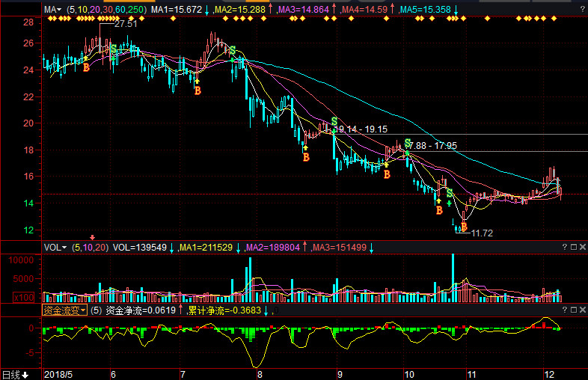Click help icon on 资金流变 panel
This screenshot has height=380, width=588.
[x=564, y=309]
